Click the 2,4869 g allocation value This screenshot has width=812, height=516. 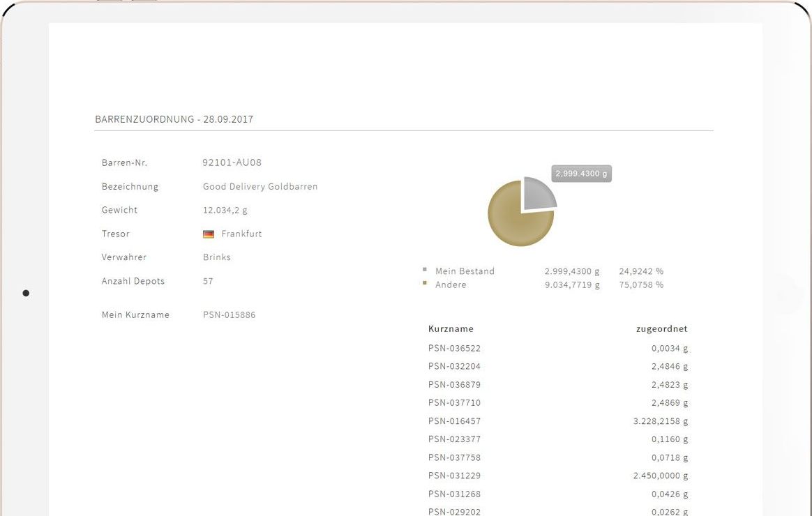coord(670,402)
